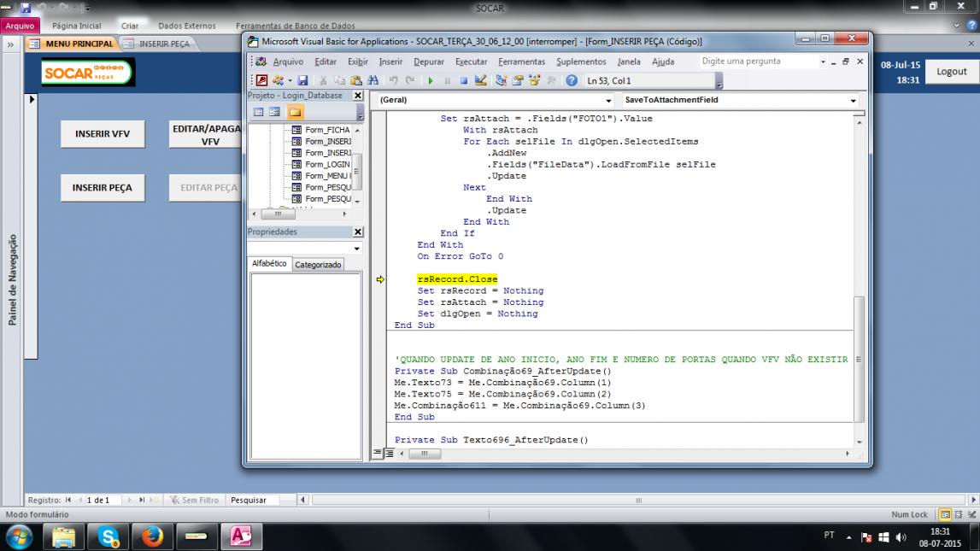The height and width of the screenshot is (551, 980).
Task: Click the Break pause icon
Action: pos(448,80)
